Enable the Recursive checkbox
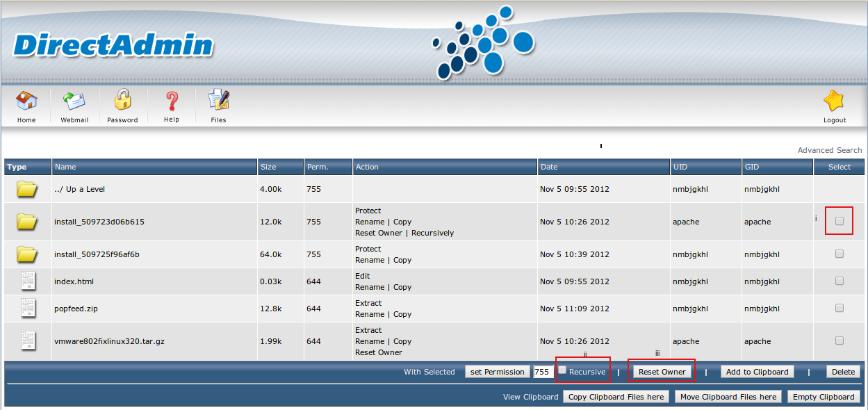Viewport: 868px width, 410px height. coord(563,370)
